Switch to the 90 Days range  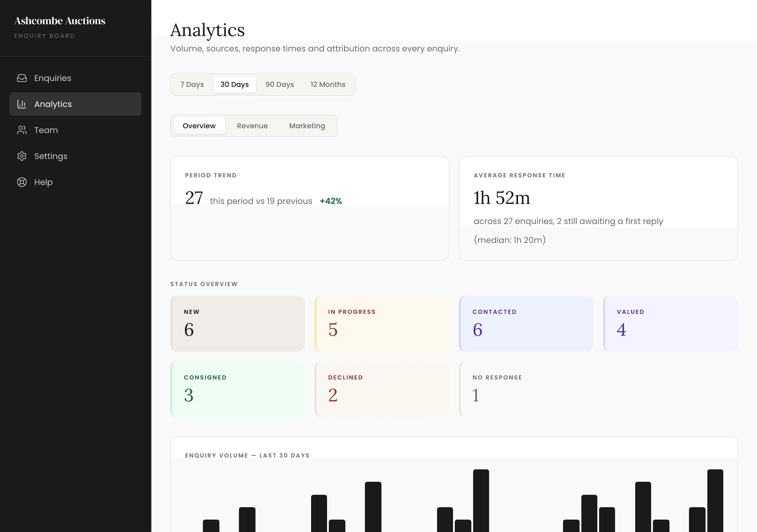280,85
